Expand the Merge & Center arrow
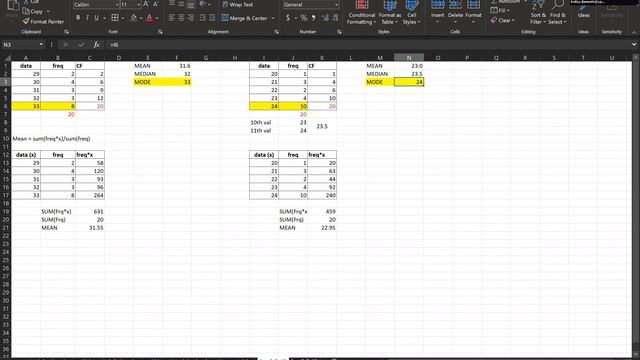The width and height of the screenshot is (640, 360). pyautogui.click(x=273, y=18)
